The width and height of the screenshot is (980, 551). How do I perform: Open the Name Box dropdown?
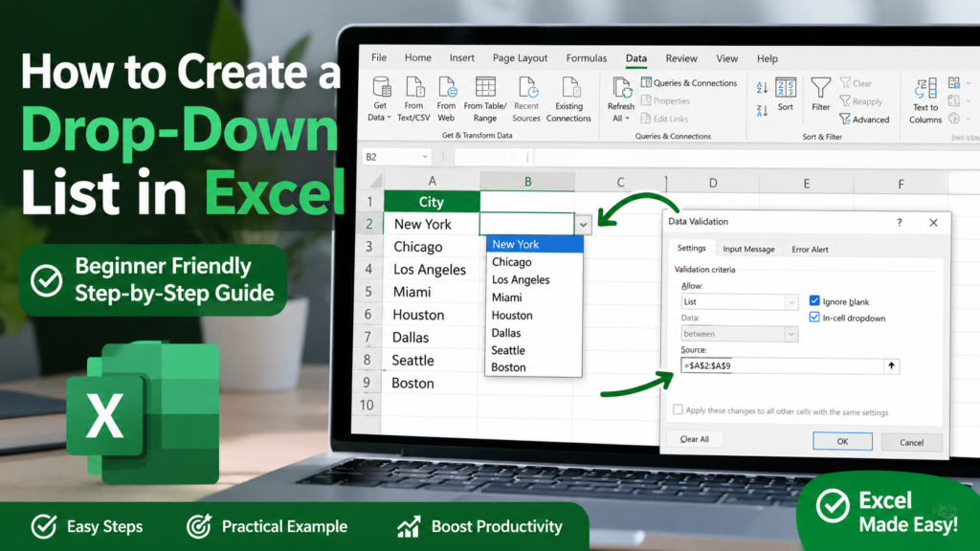pos(424,157)
